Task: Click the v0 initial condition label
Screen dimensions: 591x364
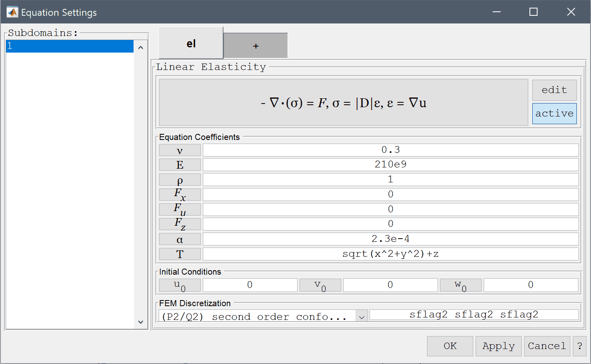Action: click(x=320, y=285)
